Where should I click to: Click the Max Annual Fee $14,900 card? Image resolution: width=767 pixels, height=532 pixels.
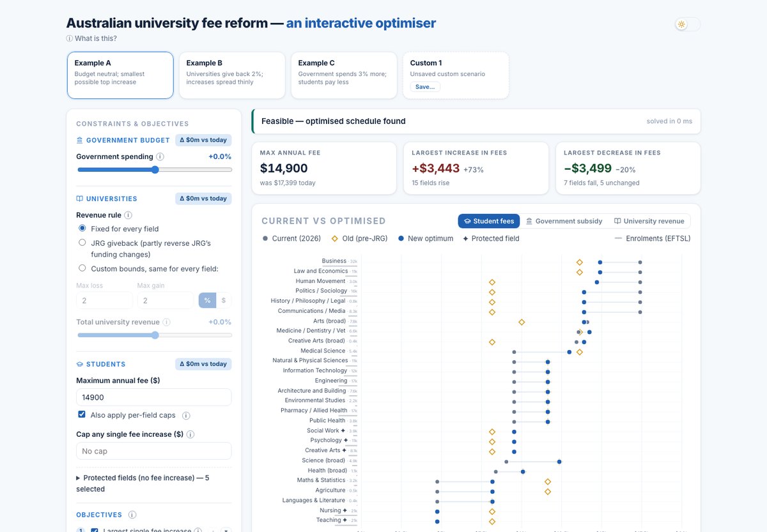[325, 169]
